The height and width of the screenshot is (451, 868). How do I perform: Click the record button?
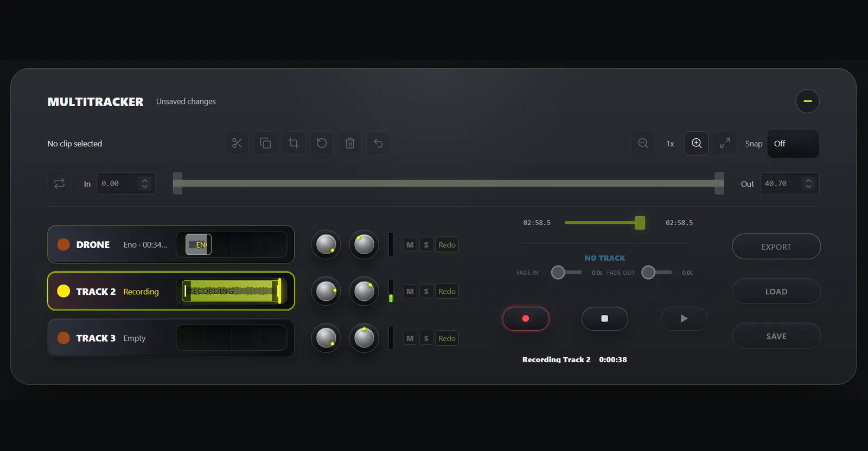coord(526,319)
